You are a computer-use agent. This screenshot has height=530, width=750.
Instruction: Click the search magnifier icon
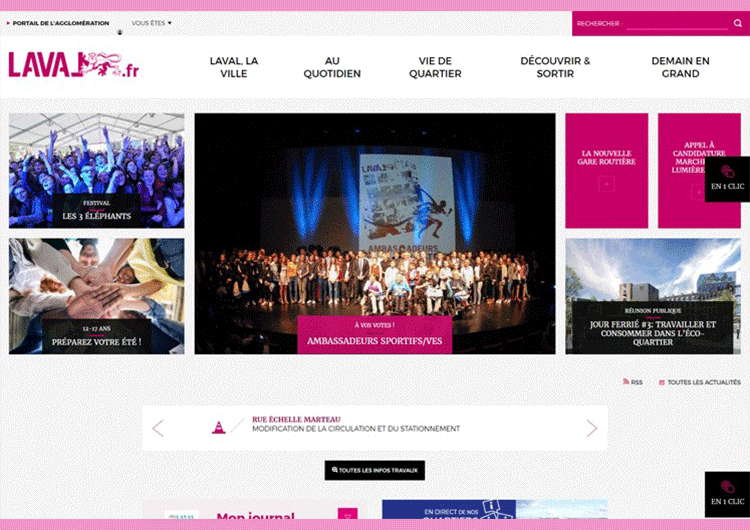point(737,23)
